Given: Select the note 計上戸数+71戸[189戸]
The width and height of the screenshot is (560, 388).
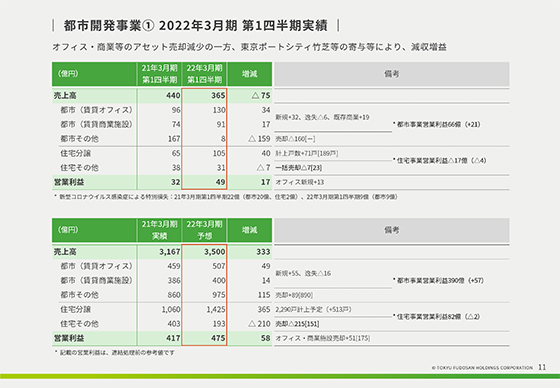Looking at the screenshot, I should (x=307, y=153).
